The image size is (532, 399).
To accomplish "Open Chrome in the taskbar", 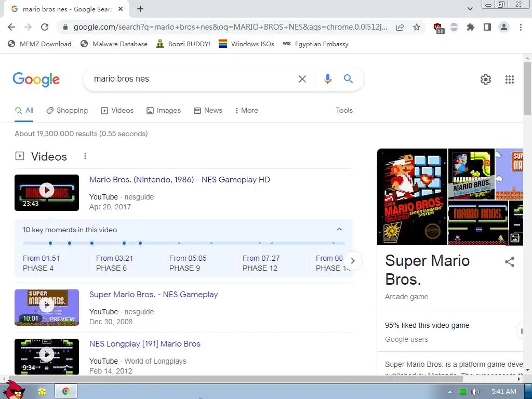I will pos(66,392).
